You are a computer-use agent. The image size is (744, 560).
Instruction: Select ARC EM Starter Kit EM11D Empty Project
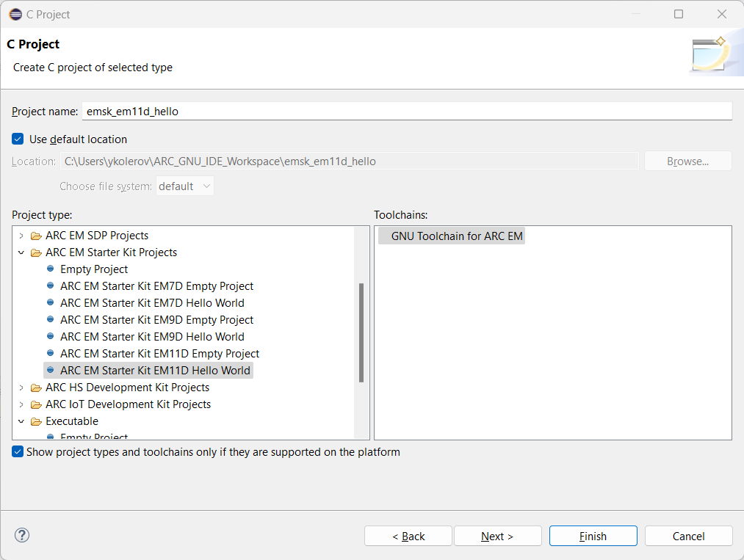pyautogui.click(x=159, y=354)
